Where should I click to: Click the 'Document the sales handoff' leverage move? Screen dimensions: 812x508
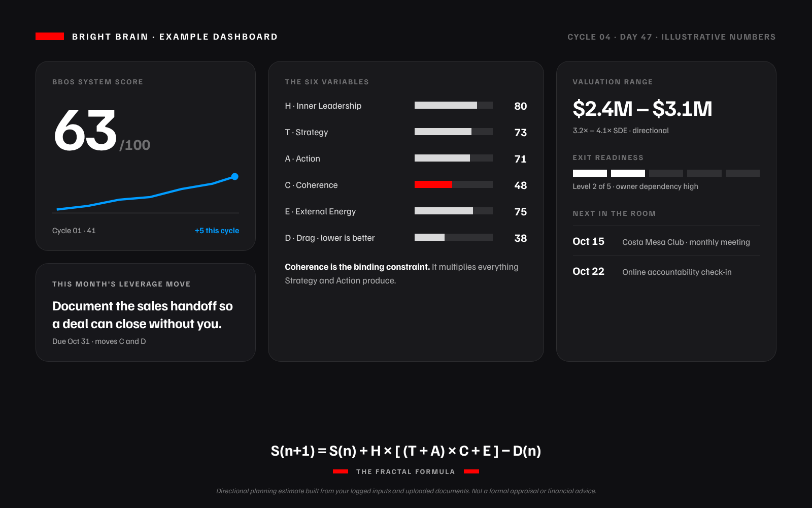[143, 315]
